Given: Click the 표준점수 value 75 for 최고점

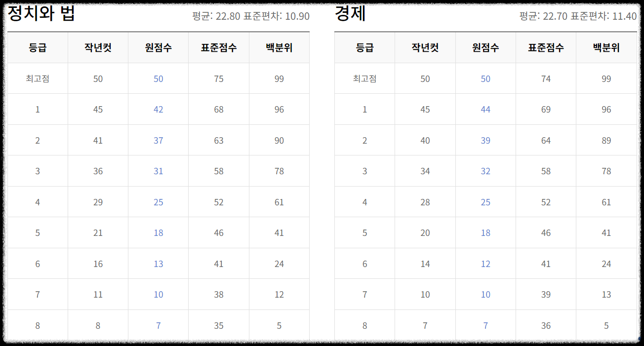Looking at the screenshot, I should click(x=218, y=78).
